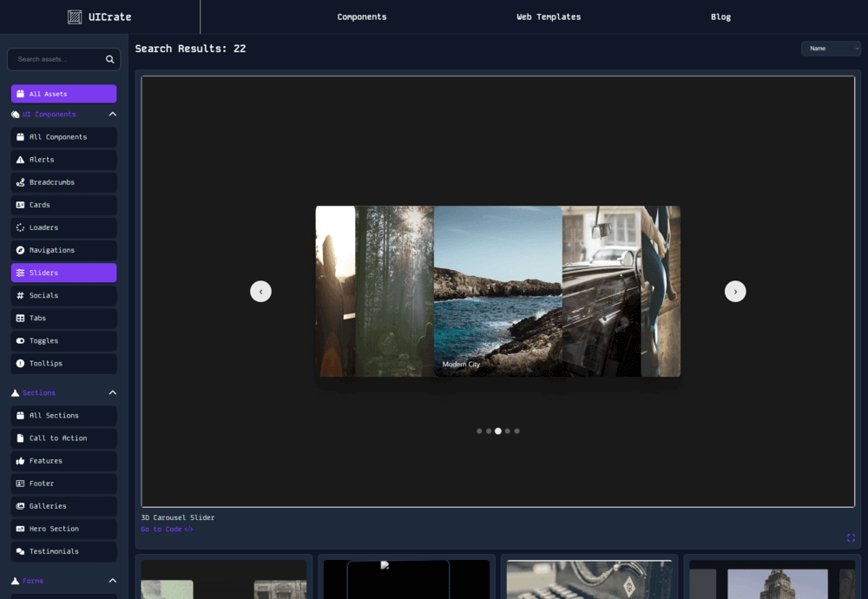The height and width of the screenshot is (599, 868).
Task: Select the first carousel pagination dot
Action: (479, 431)
